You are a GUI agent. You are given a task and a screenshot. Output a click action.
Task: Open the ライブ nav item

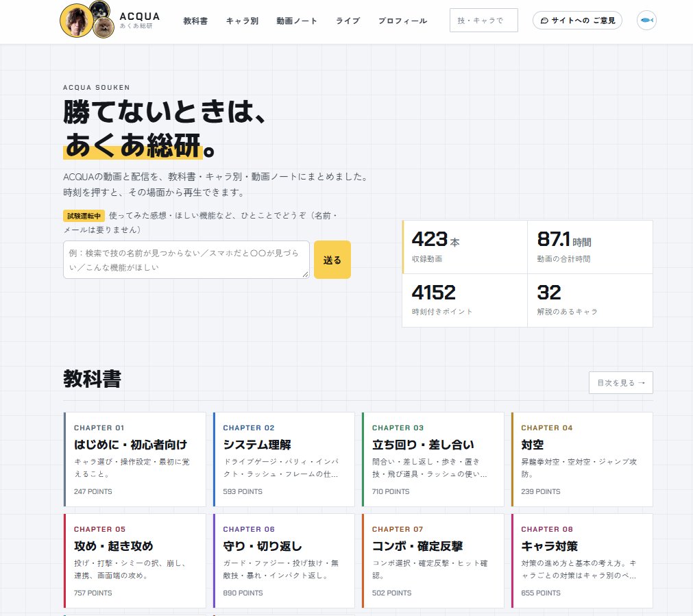pyautogui.click(x=348, y=21)
